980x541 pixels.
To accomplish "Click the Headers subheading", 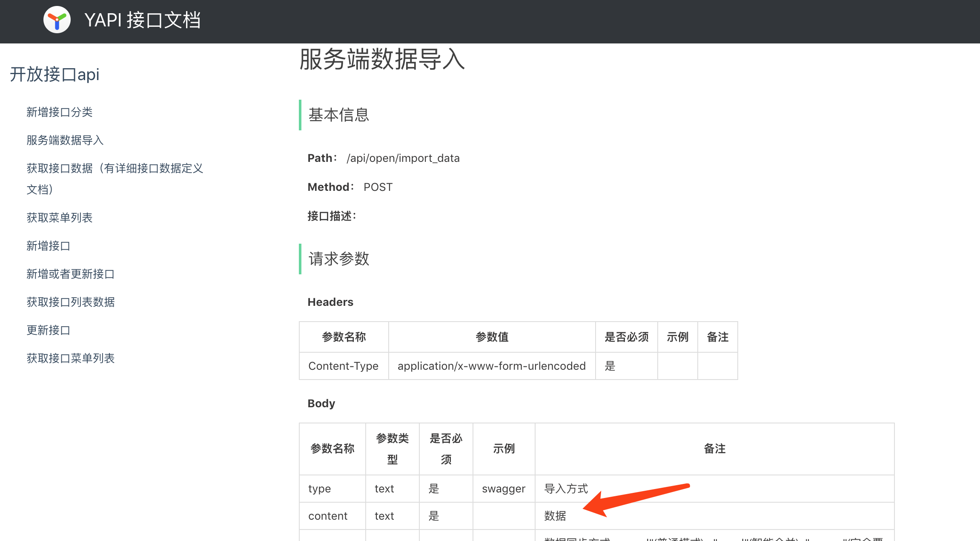I will coord(330,302).
